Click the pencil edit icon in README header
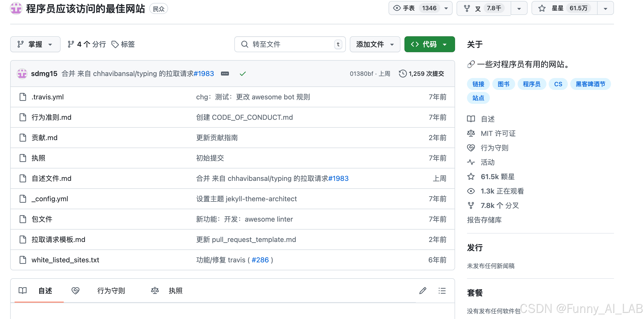This screenshot has width=644, height=319. (x=423, y=290)
